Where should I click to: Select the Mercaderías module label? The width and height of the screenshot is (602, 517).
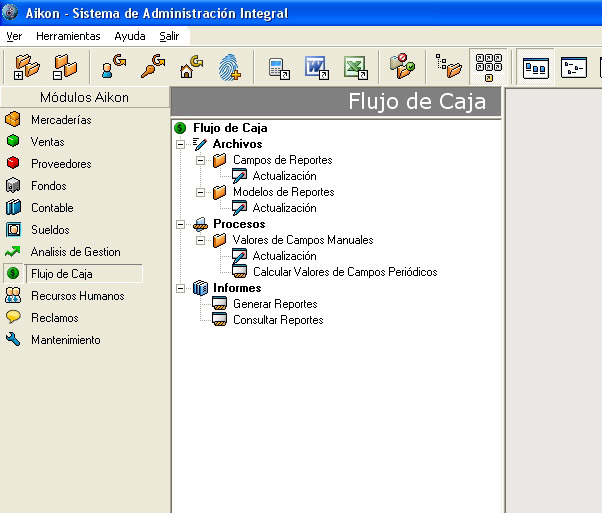tap(61, 120)
